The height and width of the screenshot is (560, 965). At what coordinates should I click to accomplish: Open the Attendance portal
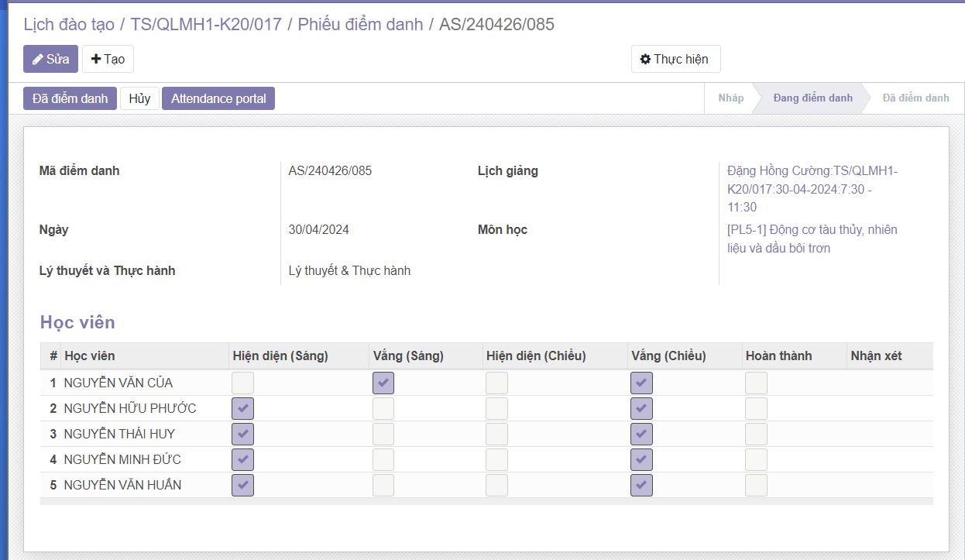pyautogui.click(x=218, y=98)
